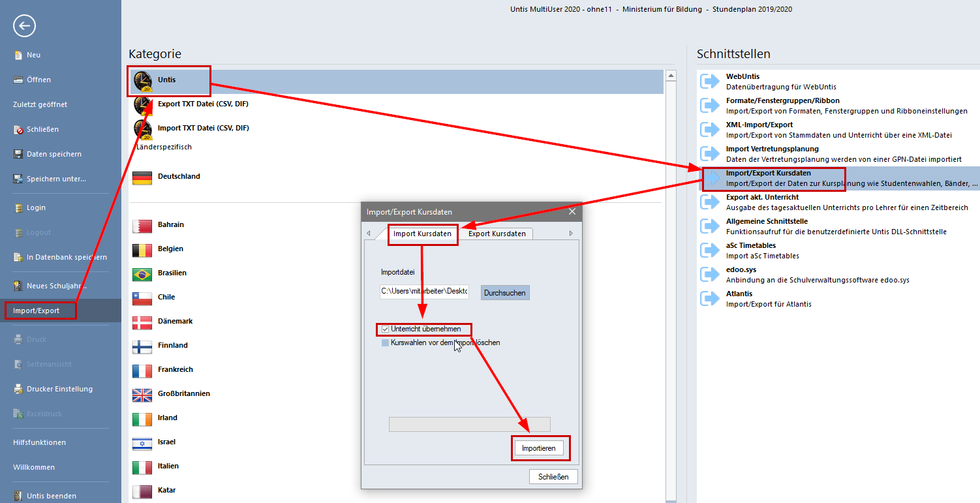
Task: Click the Chile flag icon
Action: click(x=142, y=298)
